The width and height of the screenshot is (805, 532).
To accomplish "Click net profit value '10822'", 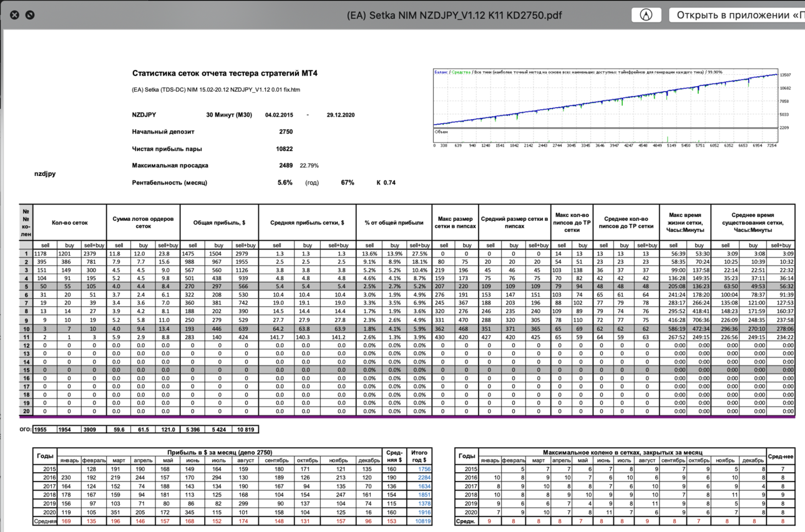I will pos(284,149).
